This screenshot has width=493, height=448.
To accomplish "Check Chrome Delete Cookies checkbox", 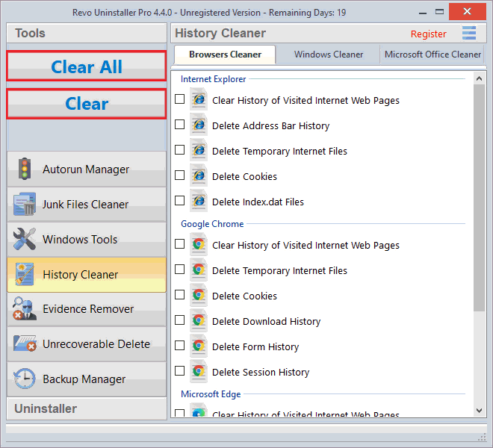I will [179, 295].
